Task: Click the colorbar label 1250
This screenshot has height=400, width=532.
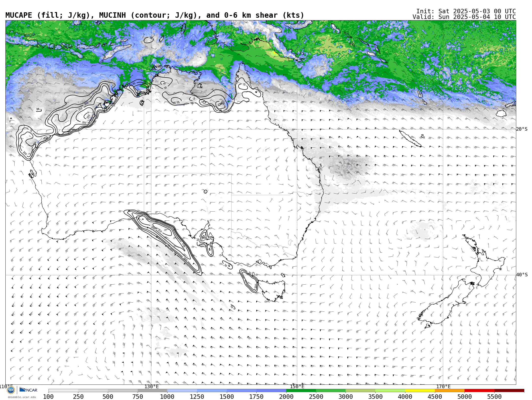Action: pos(197,397)
